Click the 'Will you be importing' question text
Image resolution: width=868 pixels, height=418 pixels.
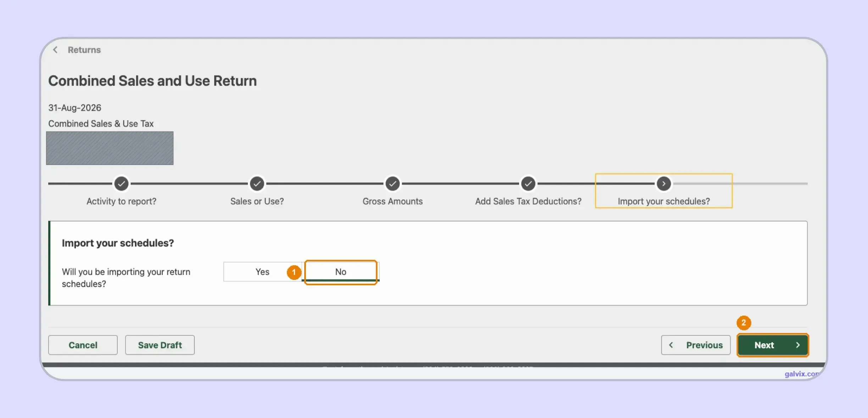[126, 278]
